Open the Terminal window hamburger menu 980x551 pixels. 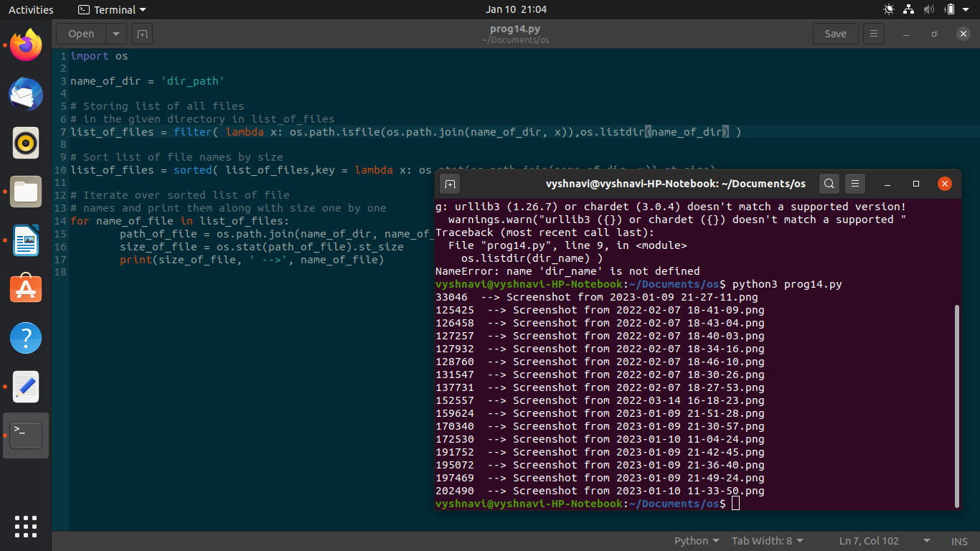click(x=854, y=184)
